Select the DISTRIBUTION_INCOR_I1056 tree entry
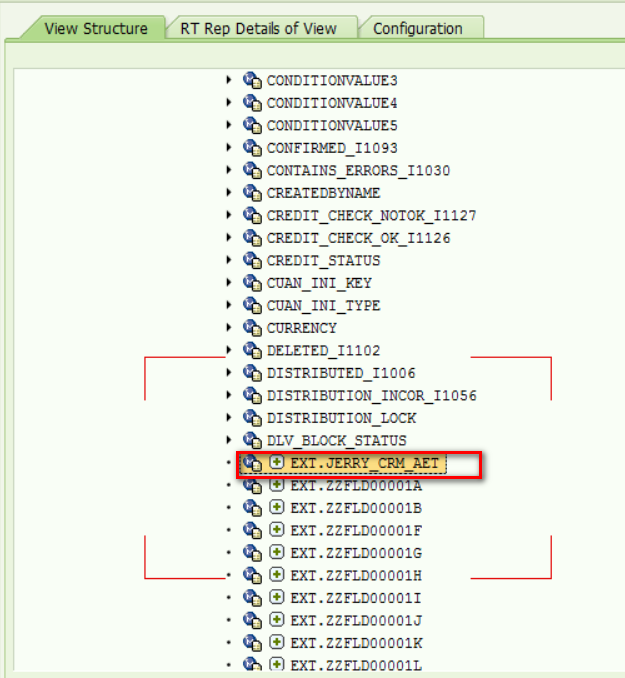Screen dimensions: 625x678 372,396
